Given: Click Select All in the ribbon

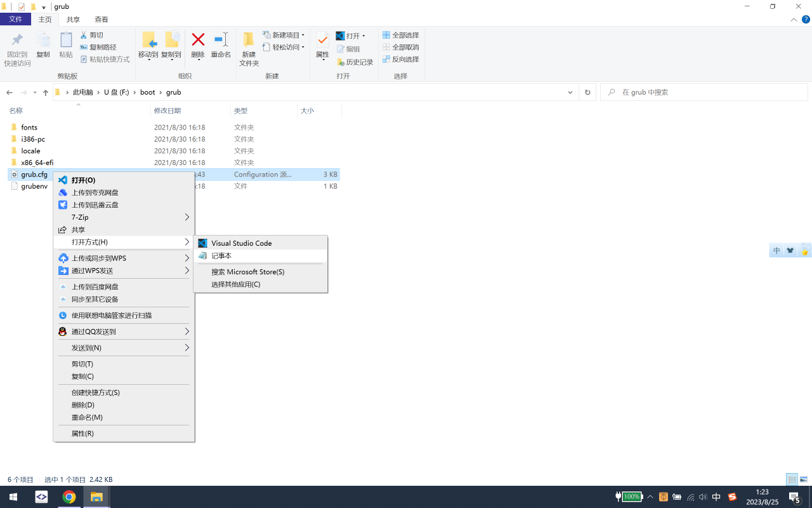Looking at the screenshot, I should point(400,35).
